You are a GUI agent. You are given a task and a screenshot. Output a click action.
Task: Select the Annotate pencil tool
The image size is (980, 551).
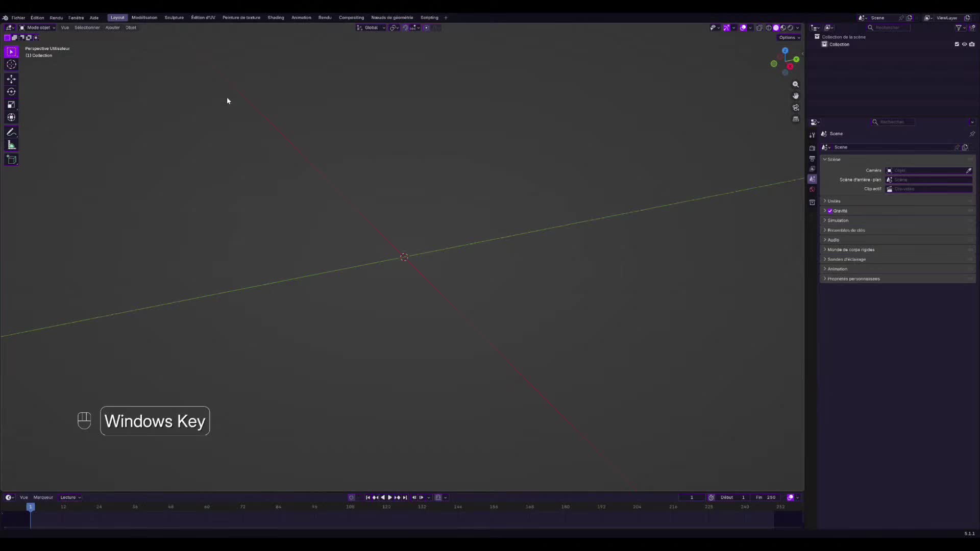(11, 132)
